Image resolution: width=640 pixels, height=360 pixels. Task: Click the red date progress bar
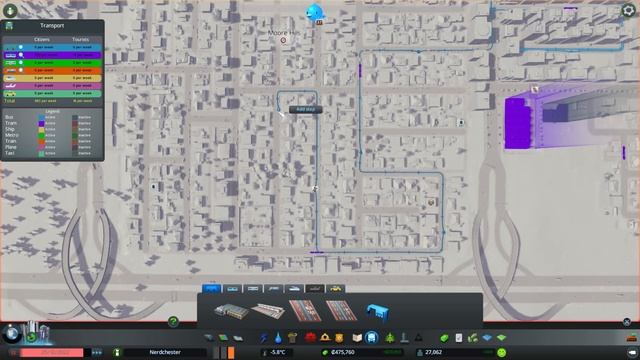[x=52, y=352]
